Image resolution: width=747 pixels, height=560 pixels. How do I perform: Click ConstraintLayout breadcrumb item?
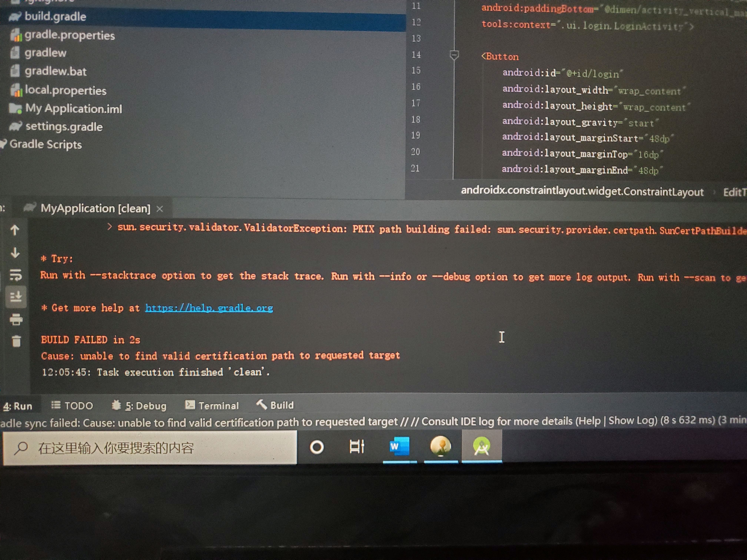pos(582,191)
